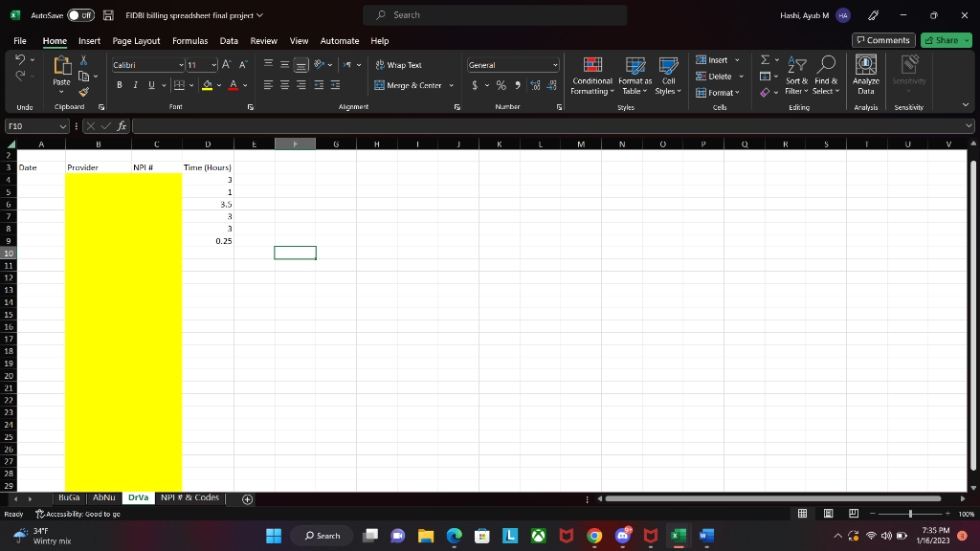Viewport: 980px width, 551px height.
Task: Toggle Wrap Text
Action: pyautogui.click(x=398, y=65)
